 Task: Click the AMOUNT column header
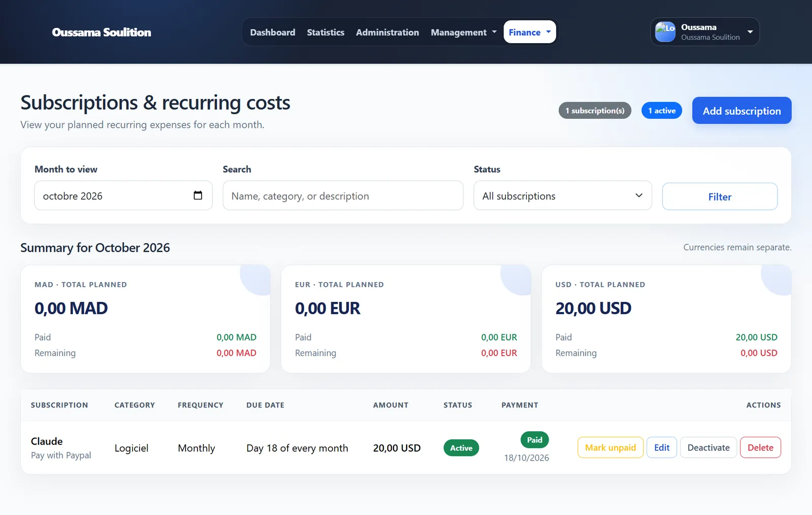point(391,405)
